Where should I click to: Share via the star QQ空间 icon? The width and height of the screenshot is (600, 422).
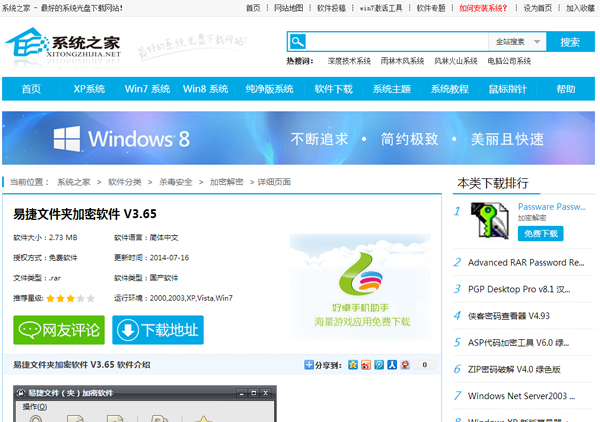[x=353, y=365]
